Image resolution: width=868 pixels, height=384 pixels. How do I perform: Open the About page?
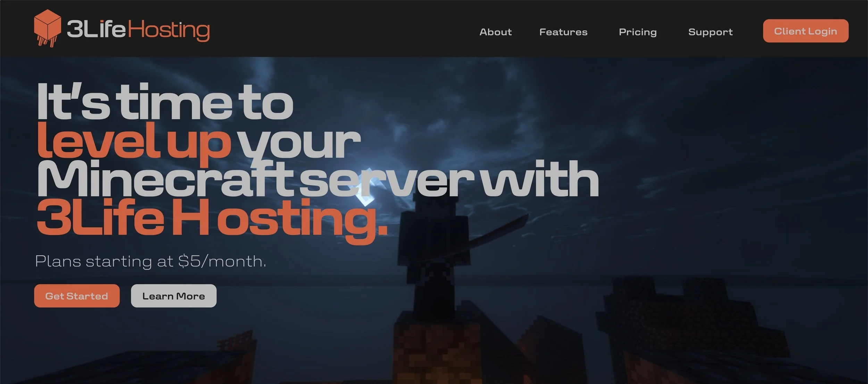[495, 32]
